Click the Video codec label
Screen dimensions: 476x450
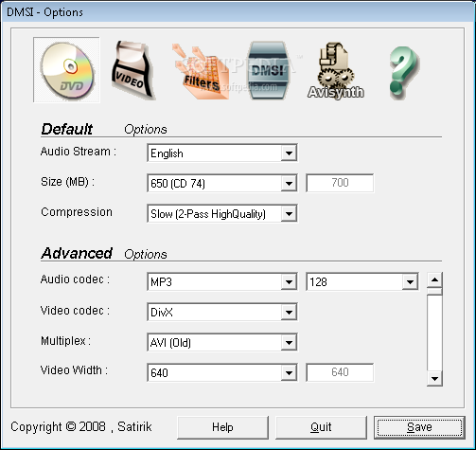[75, 311]
